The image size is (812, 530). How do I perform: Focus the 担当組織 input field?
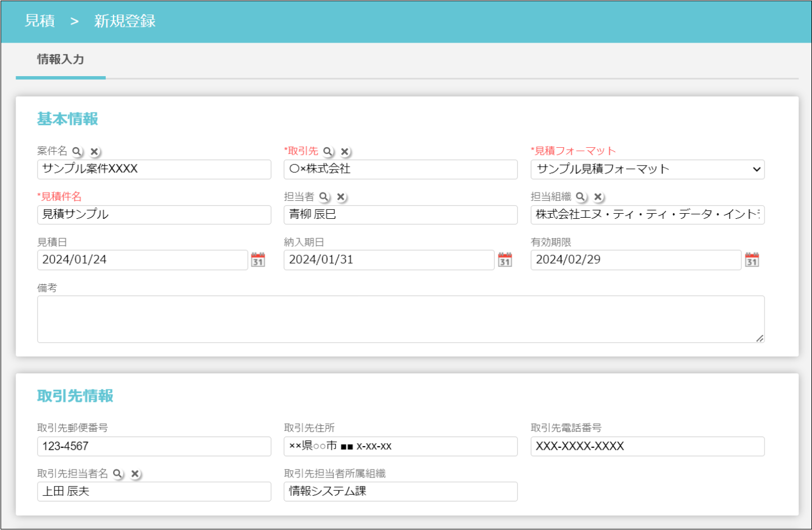[x=647, y=214]
